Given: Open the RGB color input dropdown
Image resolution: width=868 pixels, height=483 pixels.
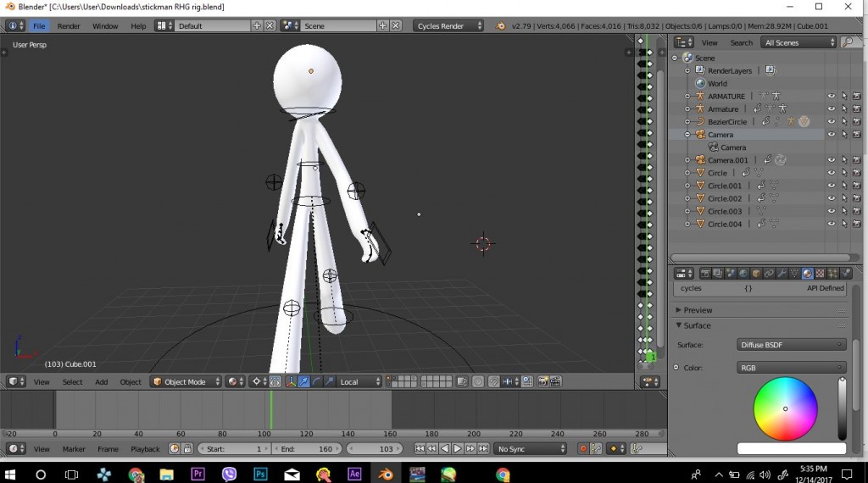Looking at the screenshot, I should click(x=791, y=368).
